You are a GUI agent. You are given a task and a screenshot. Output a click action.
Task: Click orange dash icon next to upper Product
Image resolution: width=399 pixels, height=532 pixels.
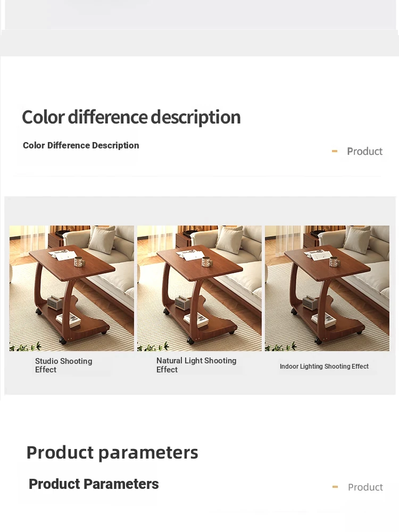pos(335,151)
